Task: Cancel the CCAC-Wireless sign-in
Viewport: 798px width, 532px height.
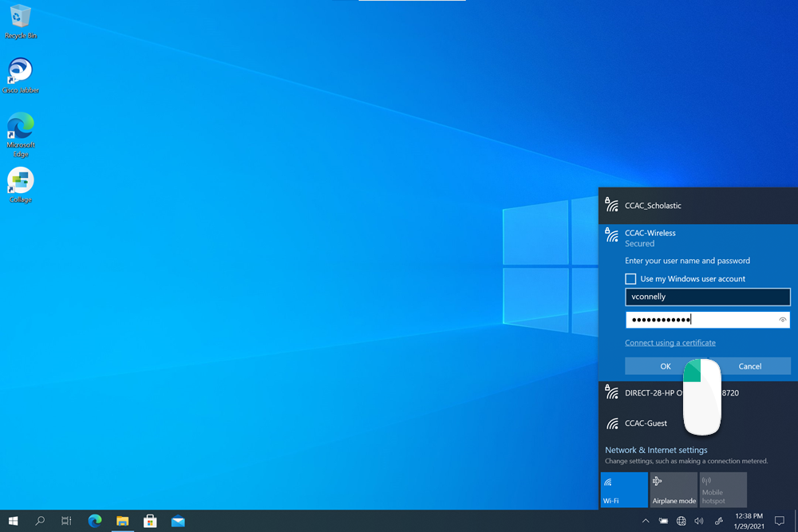Action: tap(749, 366)
